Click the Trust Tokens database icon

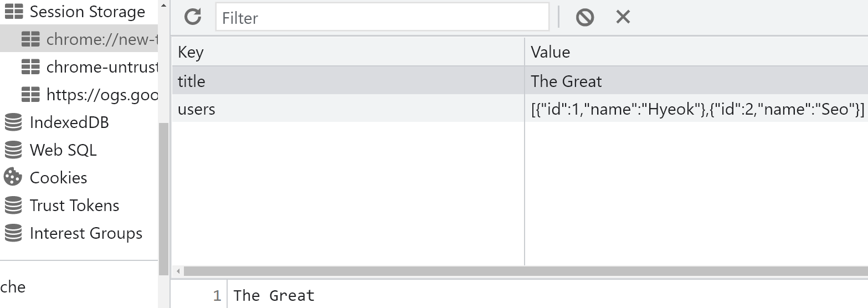pos(13,205)
